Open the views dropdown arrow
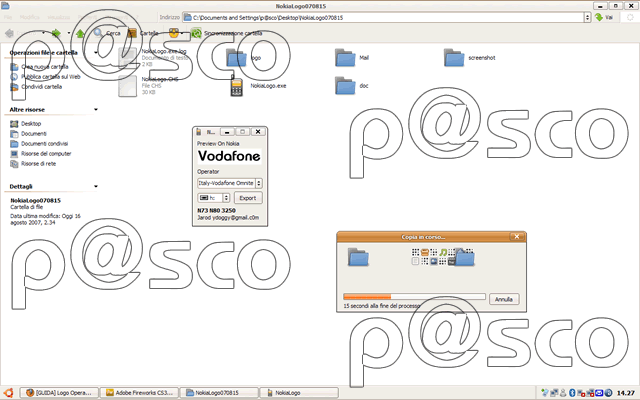 [x=182, y=33]
